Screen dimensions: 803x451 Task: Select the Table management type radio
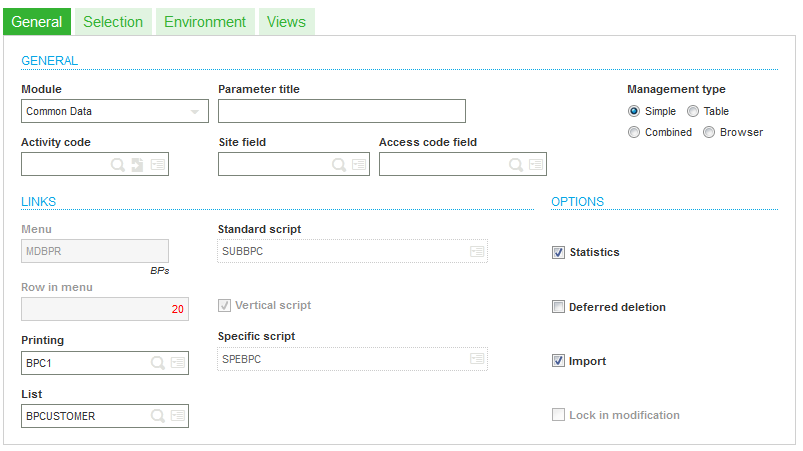(x=693, y=111)
